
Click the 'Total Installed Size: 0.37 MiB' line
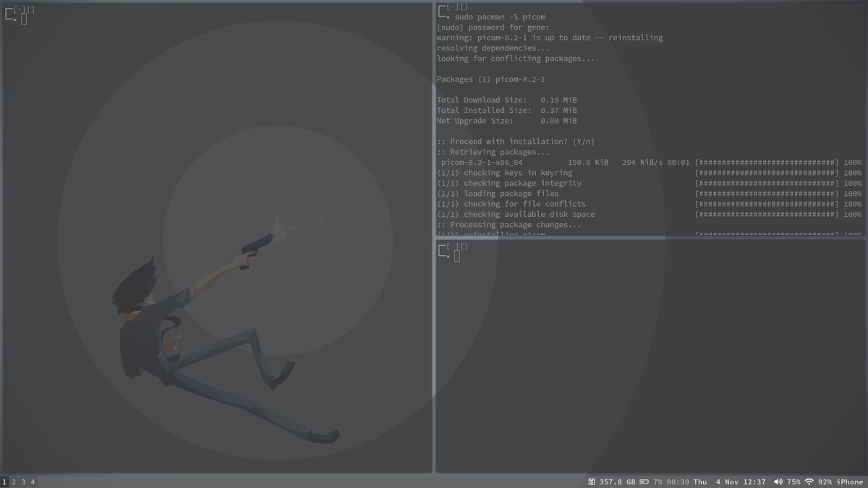tap(506, 111)
